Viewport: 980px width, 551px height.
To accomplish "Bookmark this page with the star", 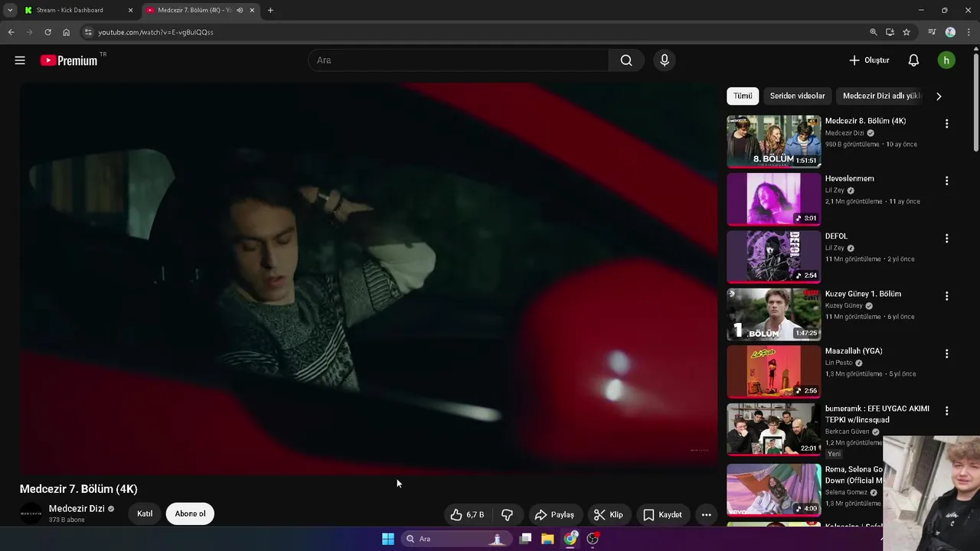I will point(906,32).
